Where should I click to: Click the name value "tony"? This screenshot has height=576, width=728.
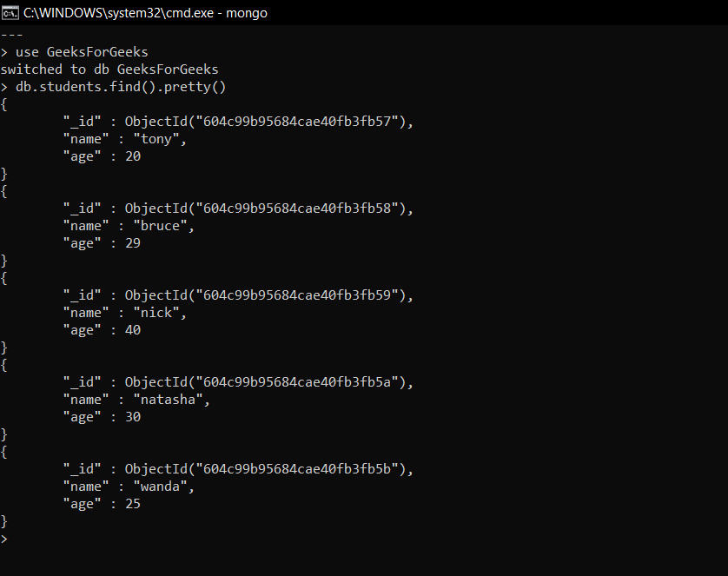click(x=156, y=139)
